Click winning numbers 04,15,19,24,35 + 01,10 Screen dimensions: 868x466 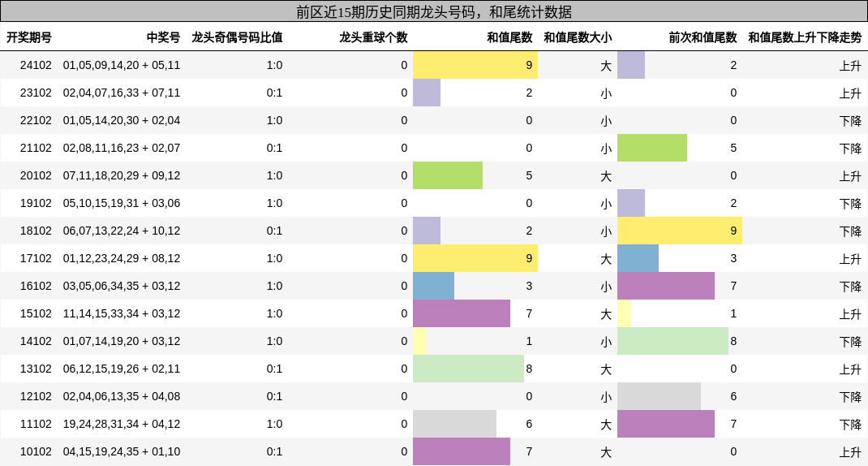tap(121, 451)
